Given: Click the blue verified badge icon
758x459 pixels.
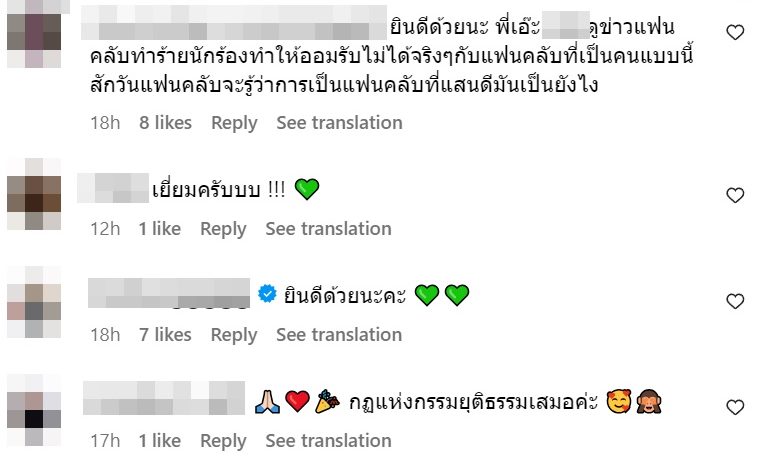Looking at the screenshot, I should 267,294.
